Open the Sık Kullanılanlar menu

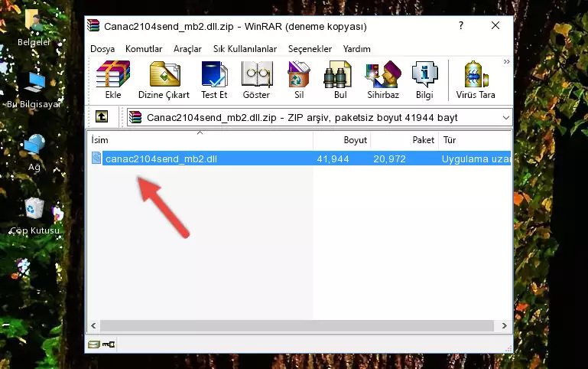[x=245, y=49]
